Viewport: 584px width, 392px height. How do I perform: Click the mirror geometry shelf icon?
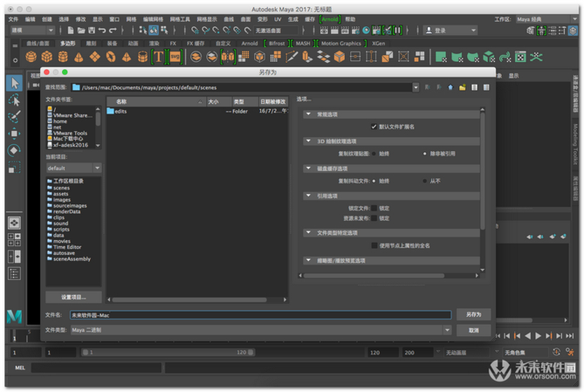(x=228, y=57)
